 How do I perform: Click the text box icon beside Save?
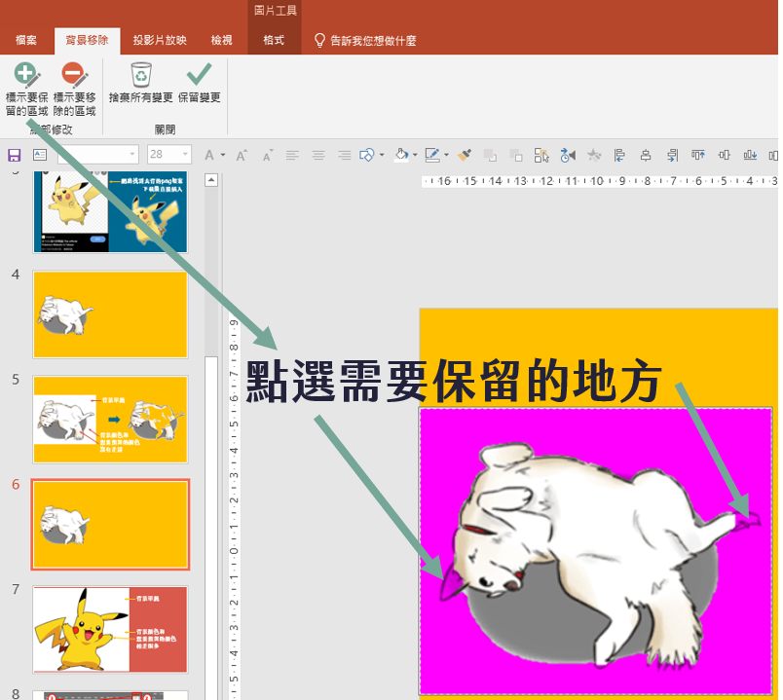pyautogui.click(x=40, y=155)
